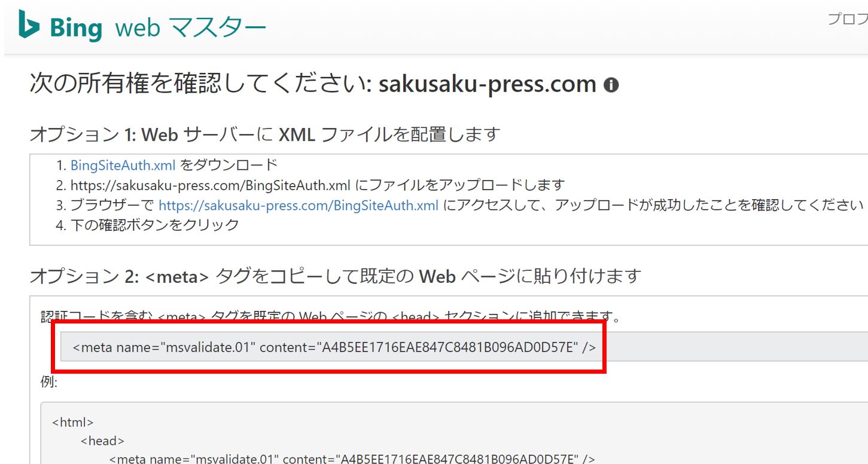Click the meta tag line in example code
This screenshot has width=868, height=464.
point(352,459)
